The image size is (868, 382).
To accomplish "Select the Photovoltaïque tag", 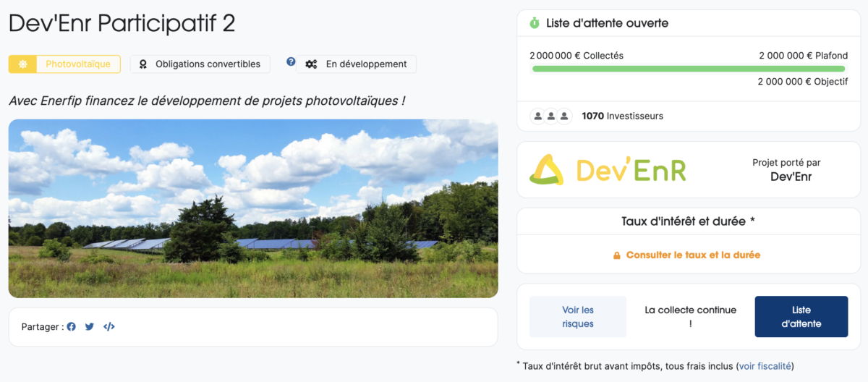I will pyautogui.click(x=64, y=64).
